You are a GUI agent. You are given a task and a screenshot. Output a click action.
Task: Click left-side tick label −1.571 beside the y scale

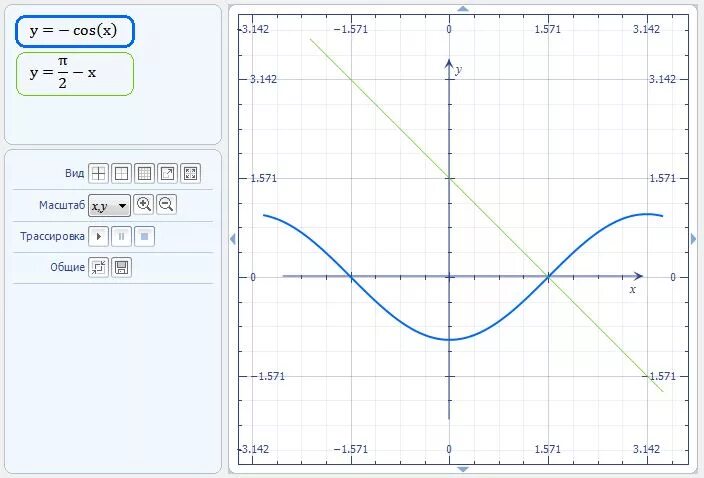pos(267,376)
